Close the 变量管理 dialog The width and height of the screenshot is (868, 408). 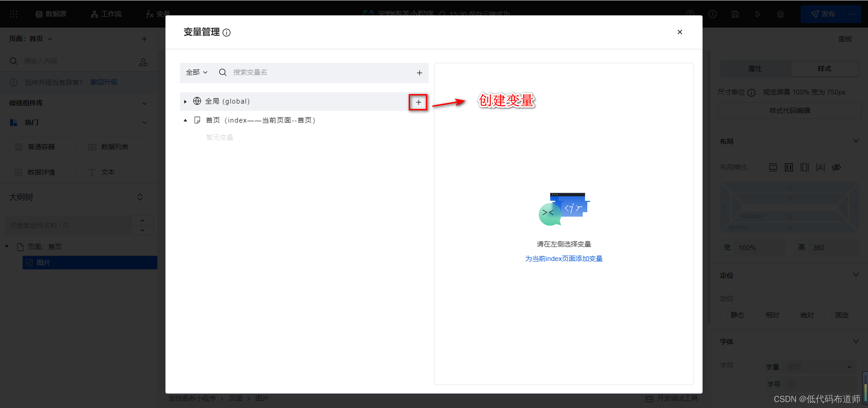[679, 32]
